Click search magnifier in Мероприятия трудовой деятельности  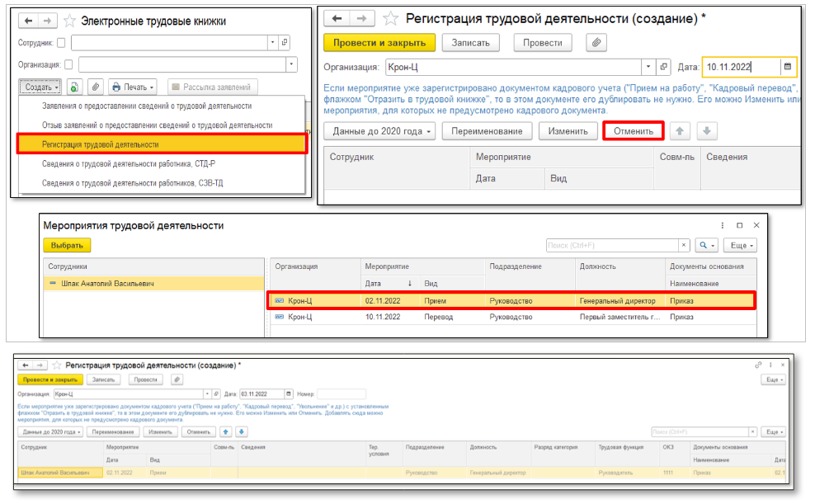pyautogui.click(x=704, y=245)
